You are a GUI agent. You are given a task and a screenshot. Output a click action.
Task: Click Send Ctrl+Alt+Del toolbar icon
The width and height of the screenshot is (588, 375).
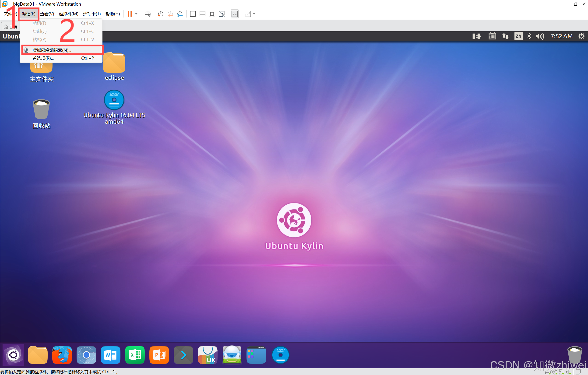[x=148, y=14]
